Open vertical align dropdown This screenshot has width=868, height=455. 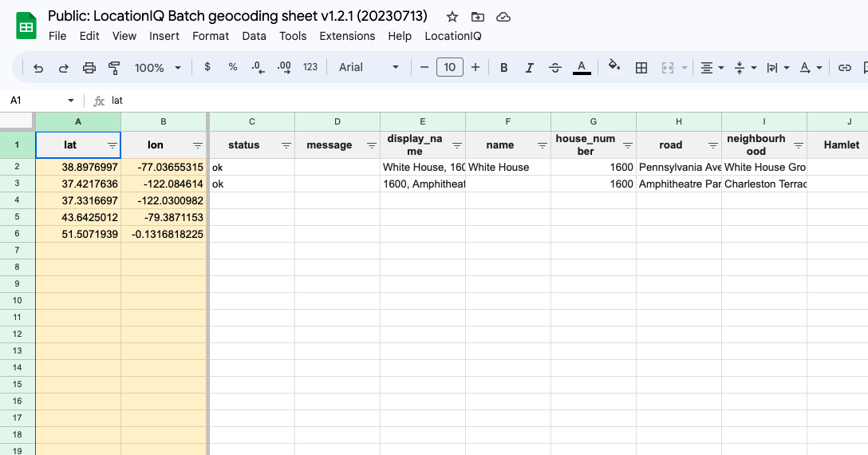click(745, 68)
